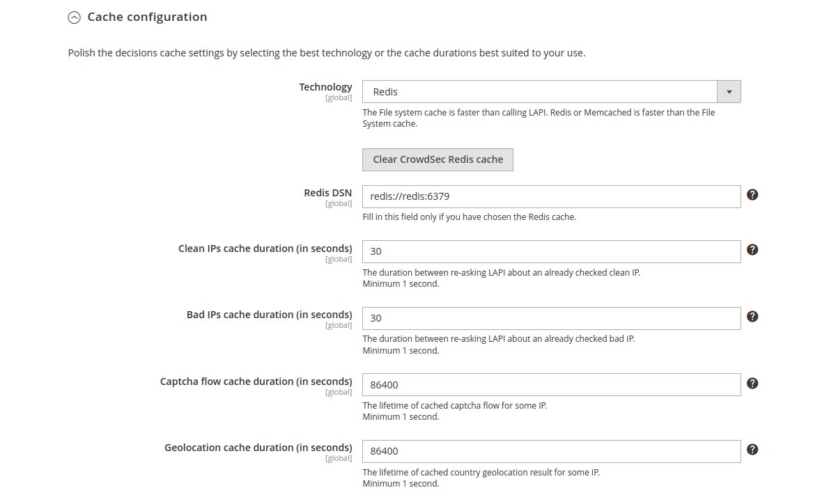The width and height of the screenshot is (836, 504).
Task: Select the Captcha flow cache duration input
Action: tap(551, 384)
